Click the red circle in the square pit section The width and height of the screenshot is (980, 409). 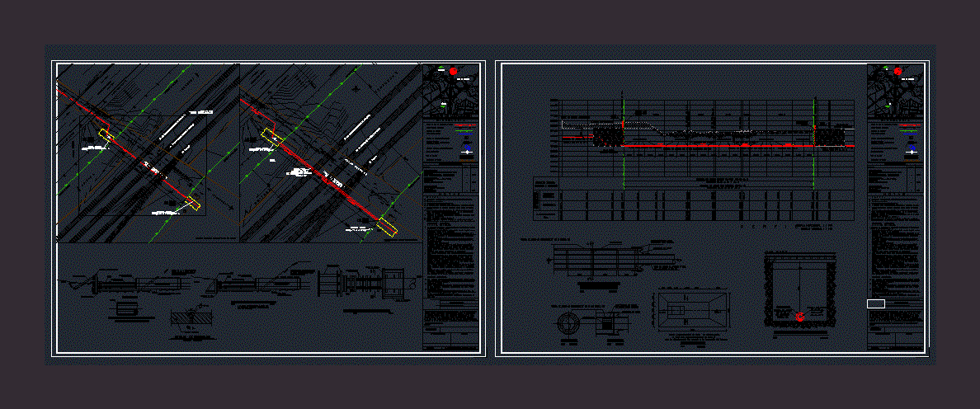coord(799,317)
